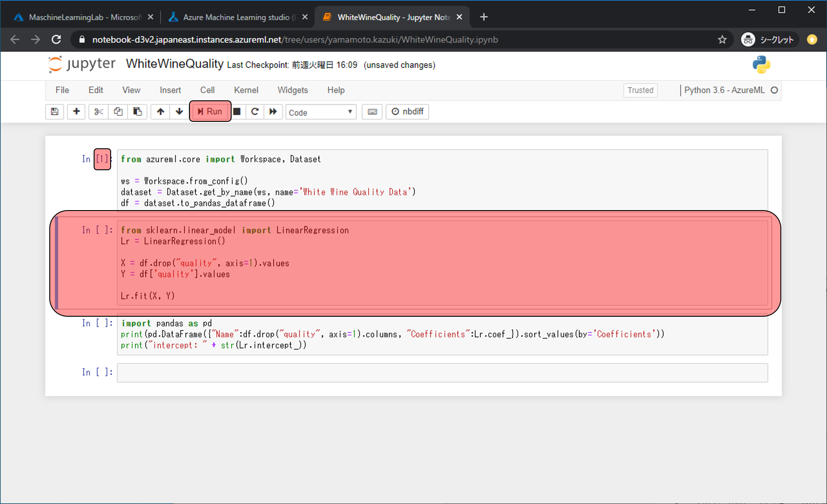Image resolution: width=827 pixels, height=504 pixels.
Task: Click the nbdiff button
Action: pyautogui.click(x=407, y=112)
